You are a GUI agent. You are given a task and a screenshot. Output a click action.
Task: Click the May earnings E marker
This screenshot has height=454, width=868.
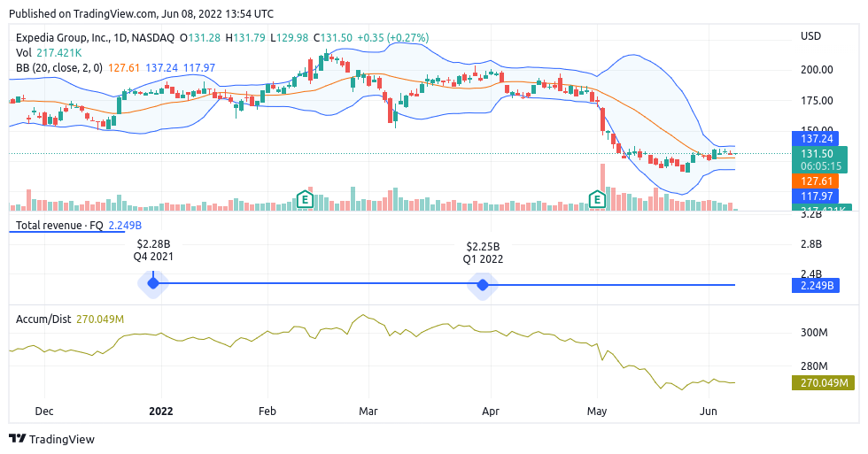coord(598,200)
